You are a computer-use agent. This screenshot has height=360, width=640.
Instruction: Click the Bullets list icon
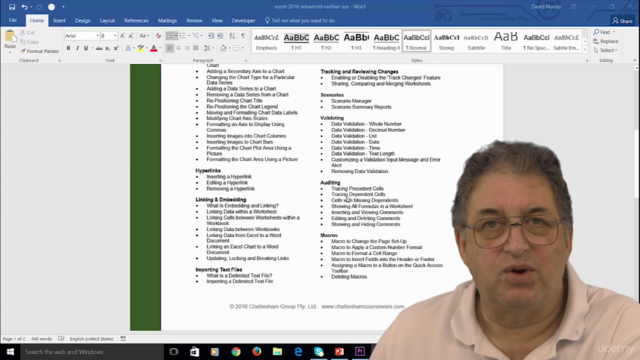(170, 36)
